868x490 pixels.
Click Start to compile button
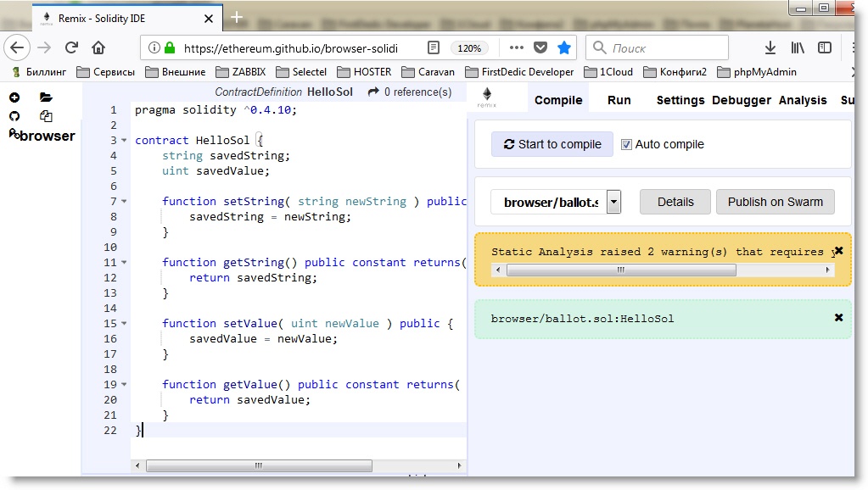[x=552, y=144]
